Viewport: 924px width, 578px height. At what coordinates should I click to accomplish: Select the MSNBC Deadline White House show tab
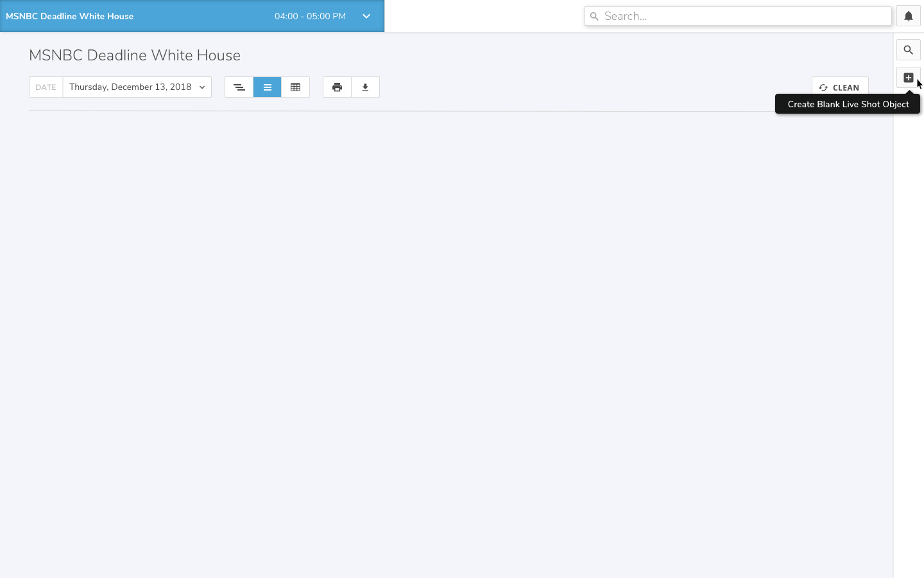pos(70,17)
